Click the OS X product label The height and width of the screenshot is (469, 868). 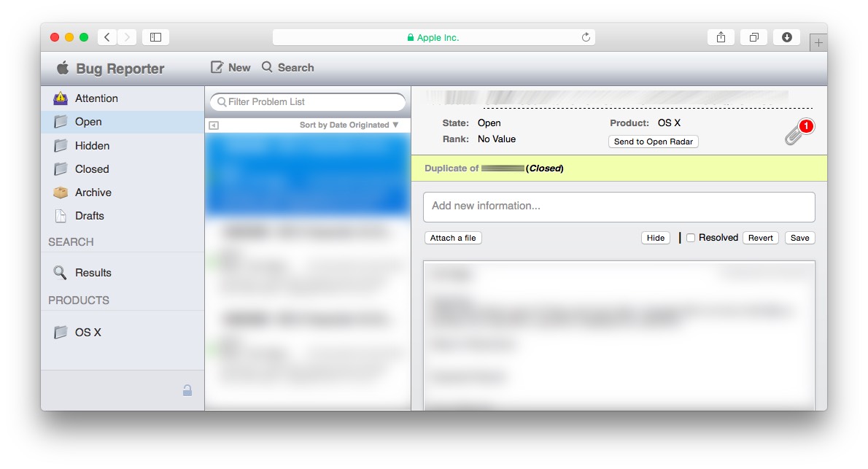click(88, 332)
